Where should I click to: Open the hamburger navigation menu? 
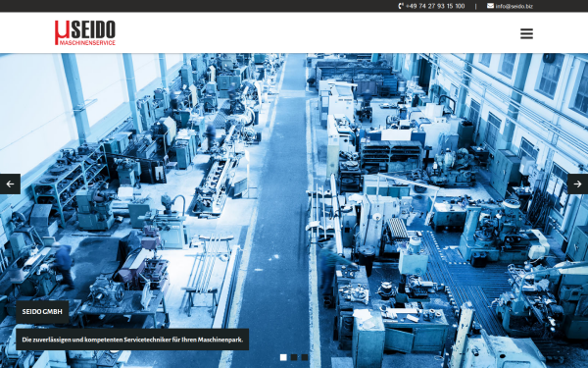click(526, 33)
